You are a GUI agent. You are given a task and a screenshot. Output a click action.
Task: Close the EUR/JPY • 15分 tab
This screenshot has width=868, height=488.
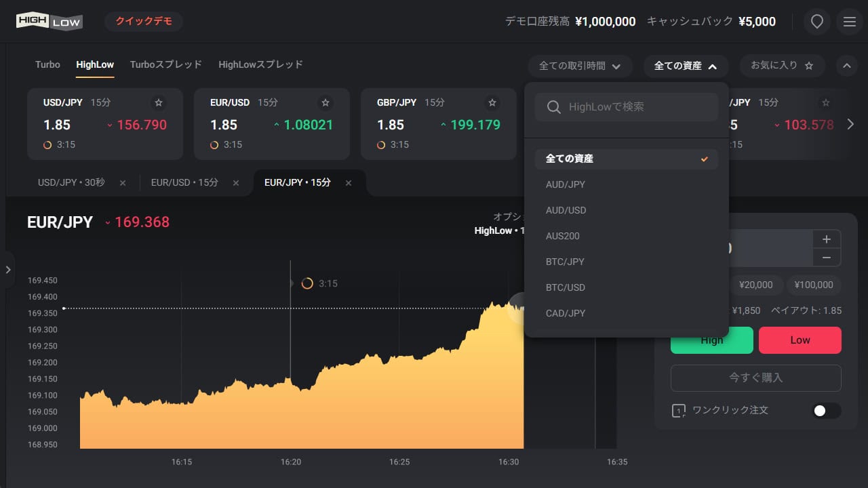click(349, 183)
